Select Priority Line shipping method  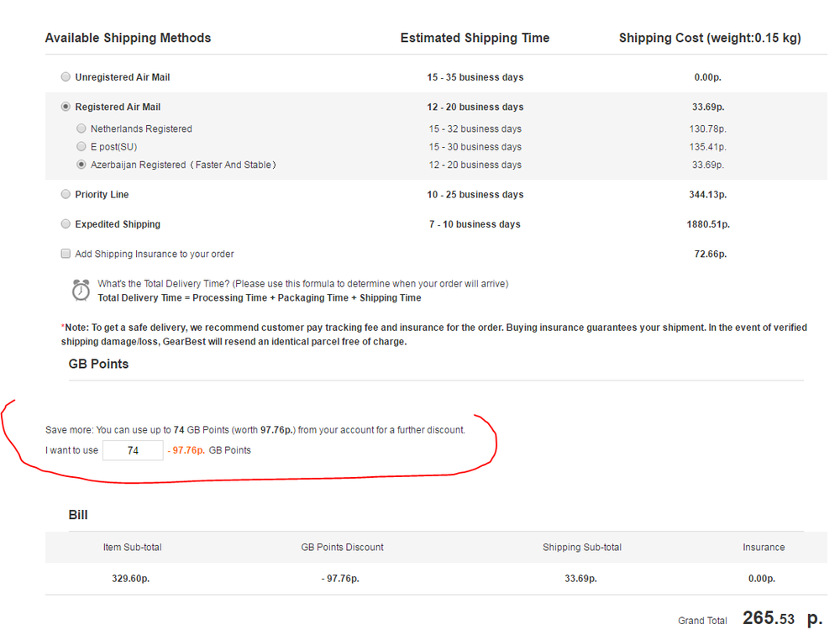pos(66,194)
